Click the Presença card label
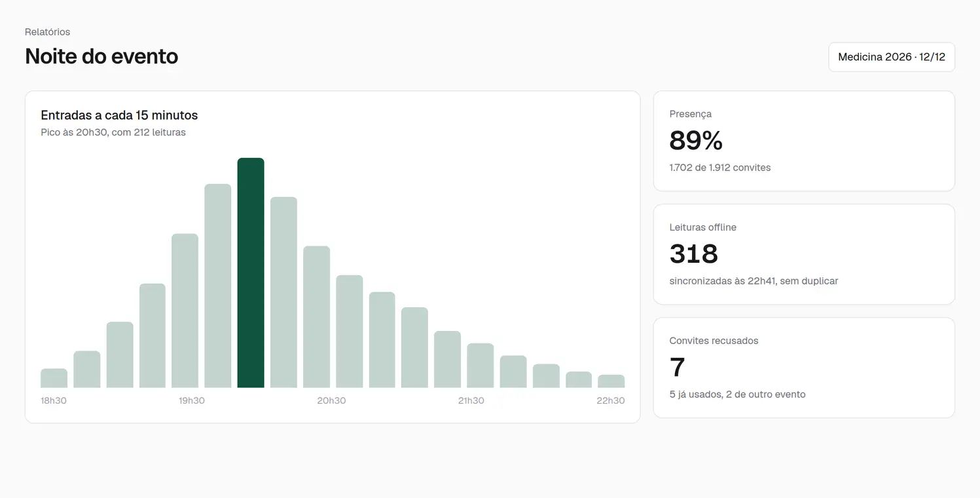Screen dimensions: 980x498 691,114
